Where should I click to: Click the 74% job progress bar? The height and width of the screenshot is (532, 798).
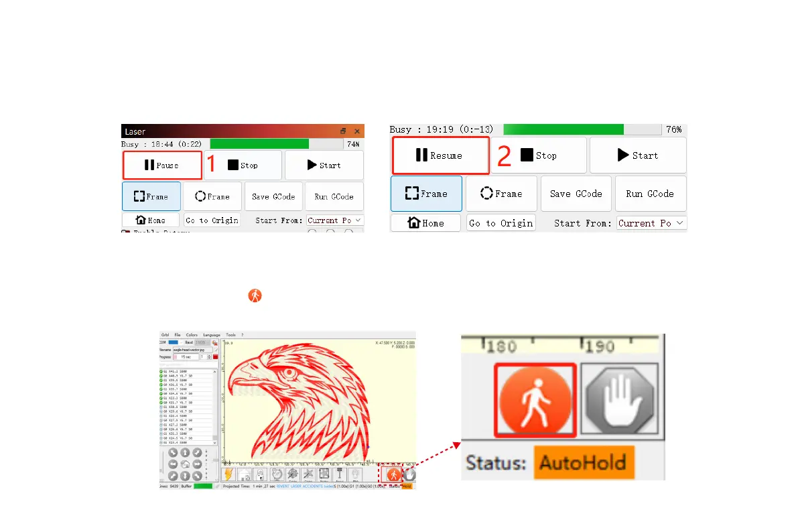(276, 144)
